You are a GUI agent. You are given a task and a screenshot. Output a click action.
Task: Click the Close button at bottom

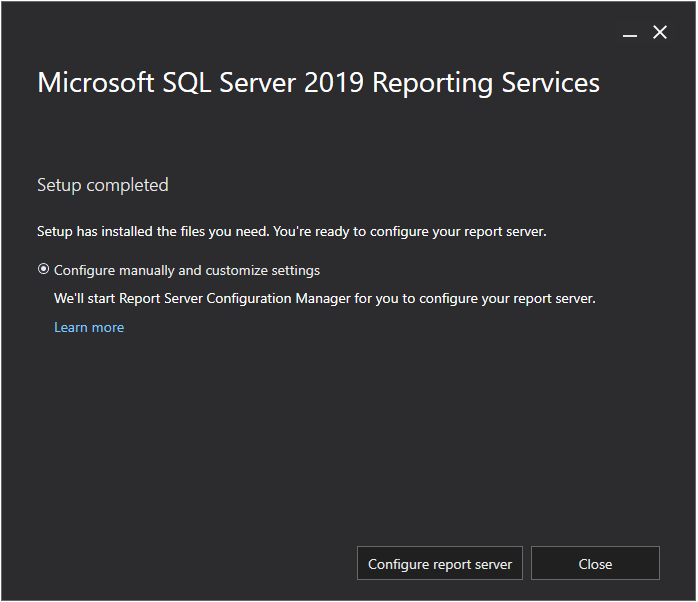(x=595, y=563)
